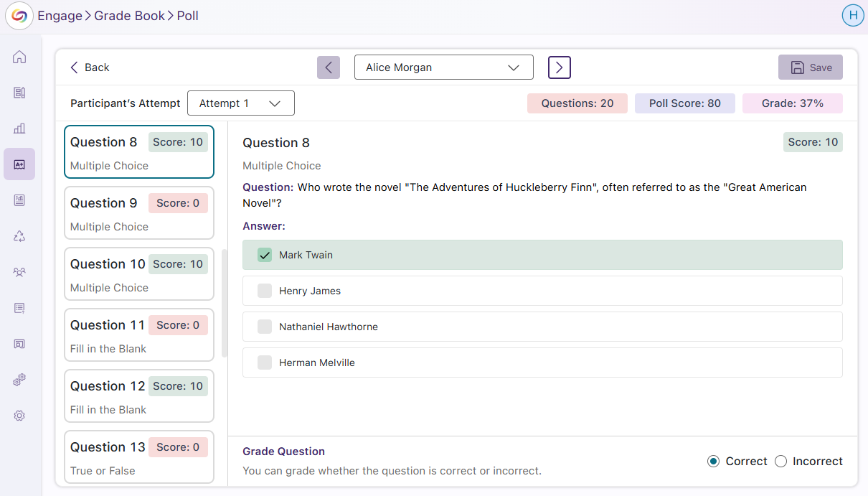
Task: Open the Home icon in sidebar
Action: coord(19,57)
